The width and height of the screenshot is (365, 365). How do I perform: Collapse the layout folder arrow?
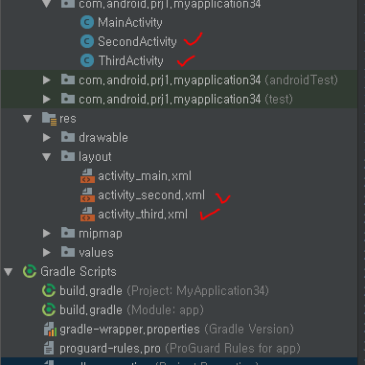47,157
